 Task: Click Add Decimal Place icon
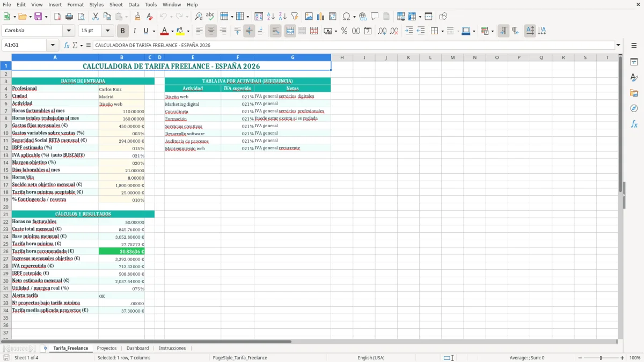[x=382, y=31]
